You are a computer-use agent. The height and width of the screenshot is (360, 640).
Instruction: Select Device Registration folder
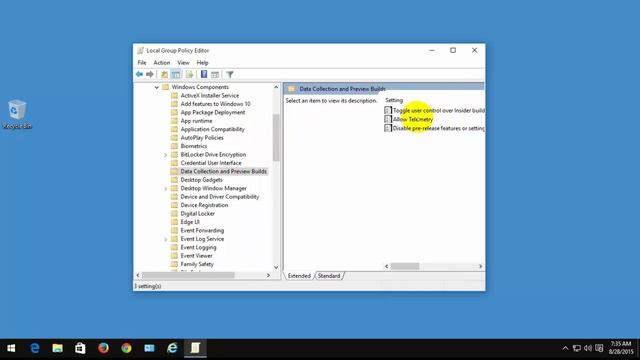point(204,205)
